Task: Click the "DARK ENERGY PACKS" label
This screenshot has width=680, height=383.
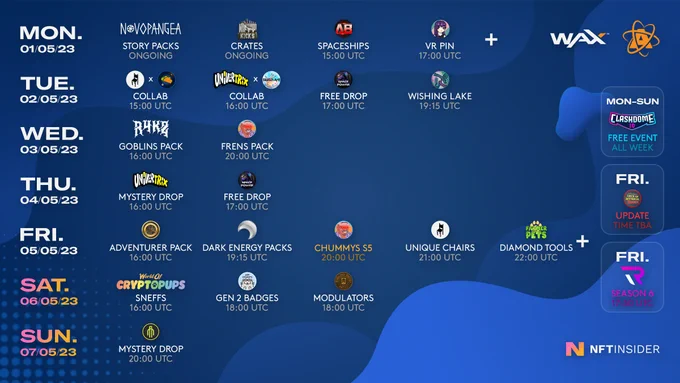Action: click(x=247, y=247)
